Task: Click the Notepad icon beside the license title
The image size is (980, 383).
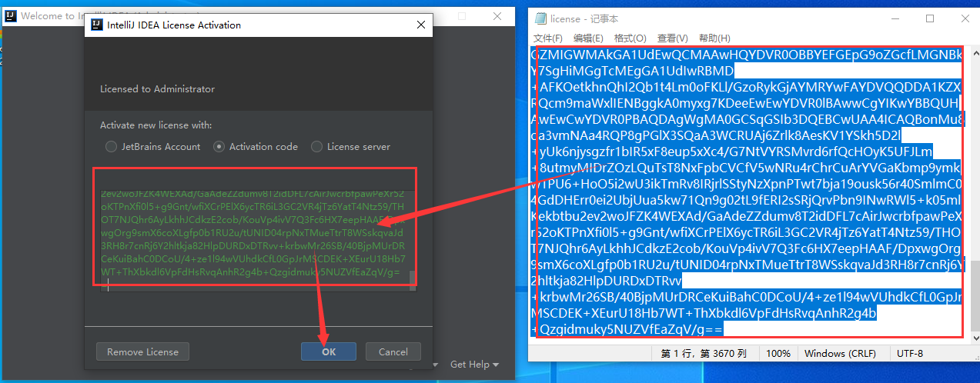Action: point(540,18)
